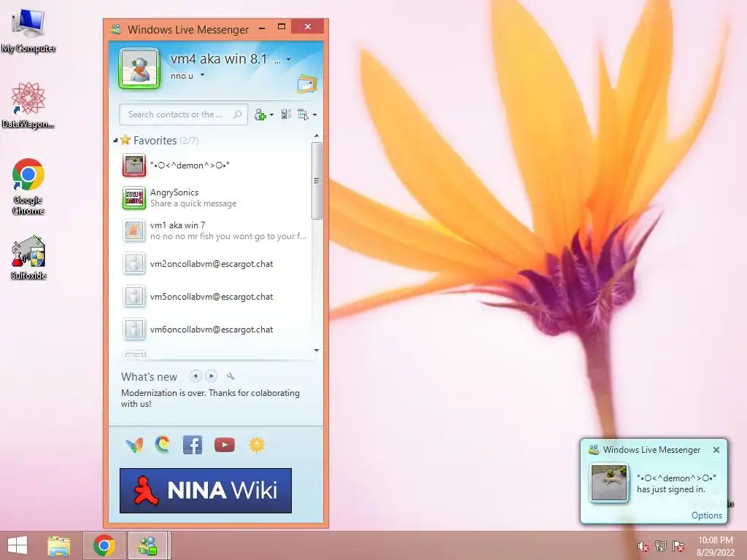Click the Favorites star icon
Screen dimensions: 747x560
coord(125,139)
